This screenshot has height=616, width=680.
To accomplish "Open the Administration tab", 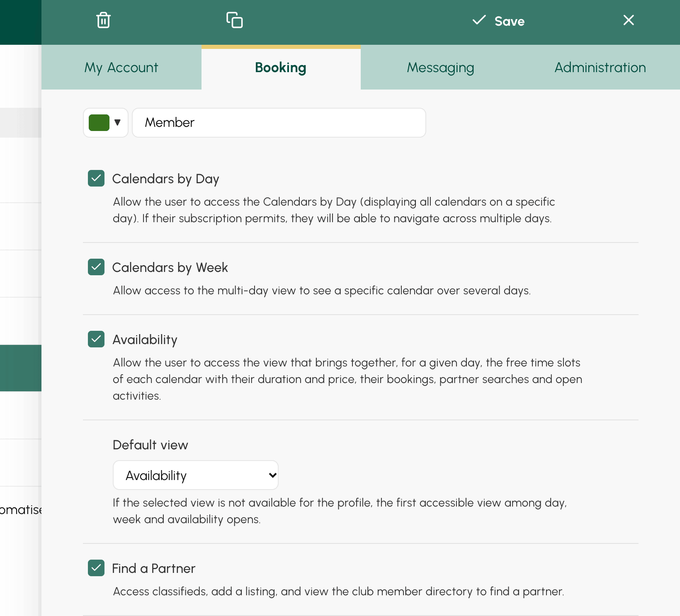I will (x=600, y=67).
